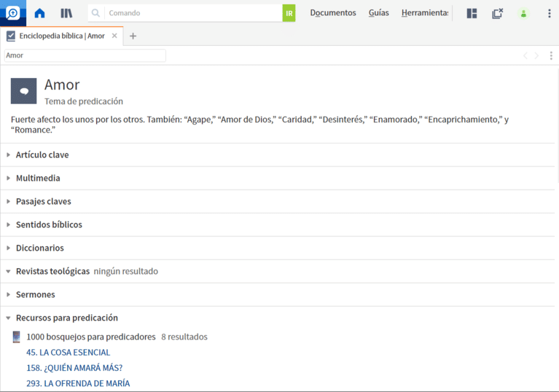The height and width of the screenshot is (392, 559).
Task: Open the Library books icon
Action: coord(66,13)
